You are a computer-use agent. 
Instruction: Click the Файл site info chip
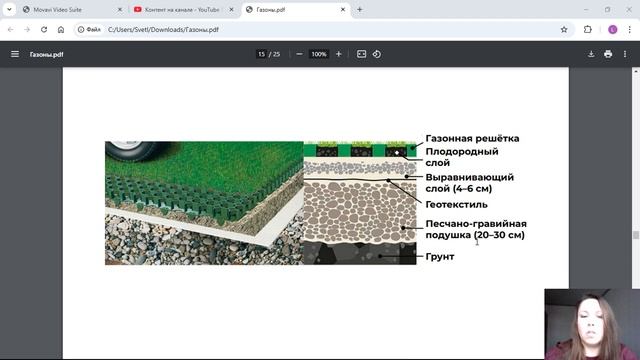click(x=89, y=29)
